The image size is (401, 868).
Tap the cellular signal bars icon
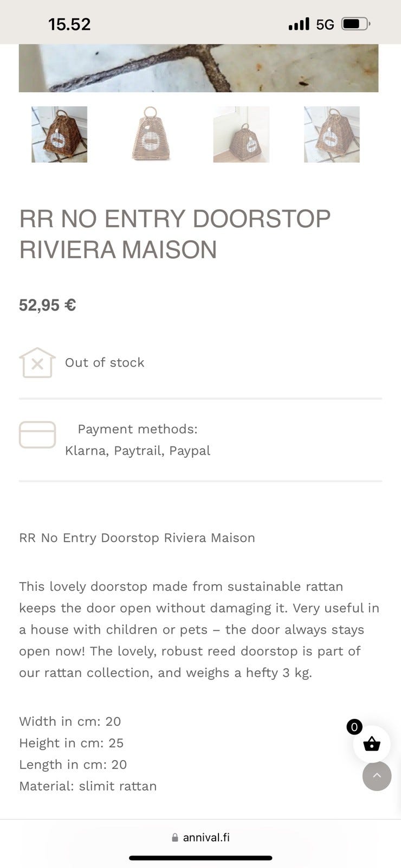click(x=299, y=24)
